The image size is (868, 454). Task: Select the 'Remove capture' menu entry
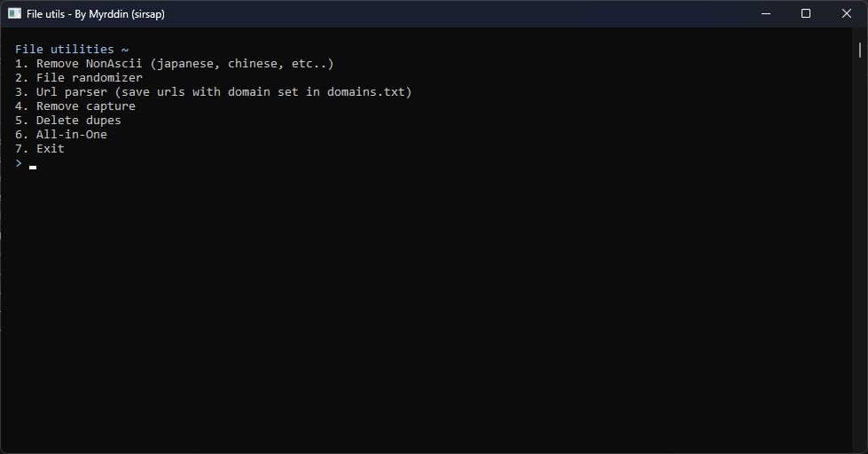tap(74, 106)
